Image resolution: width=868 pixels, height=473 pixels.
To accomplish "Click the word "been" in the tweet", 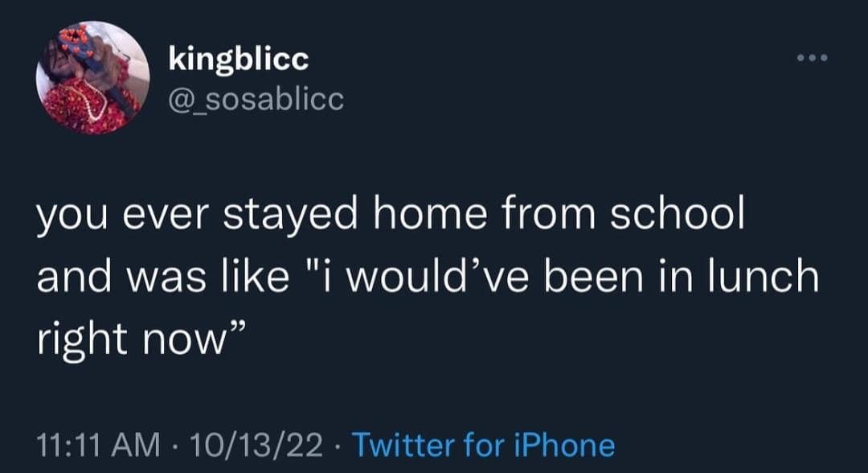I will tap(601, 276).
